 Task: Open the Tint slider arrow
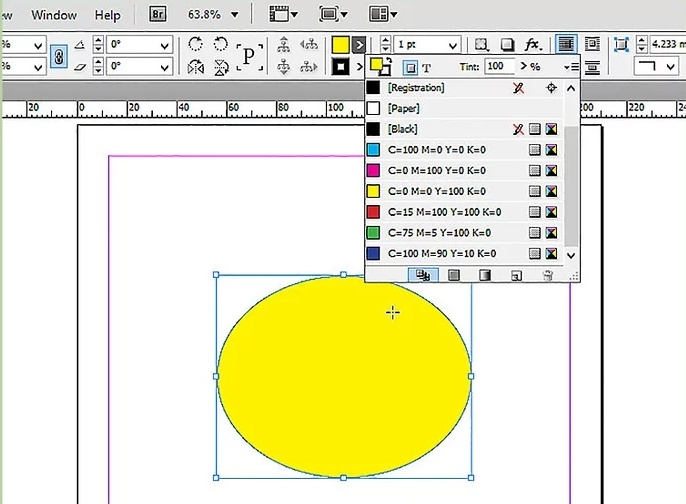tap(524, 66)
